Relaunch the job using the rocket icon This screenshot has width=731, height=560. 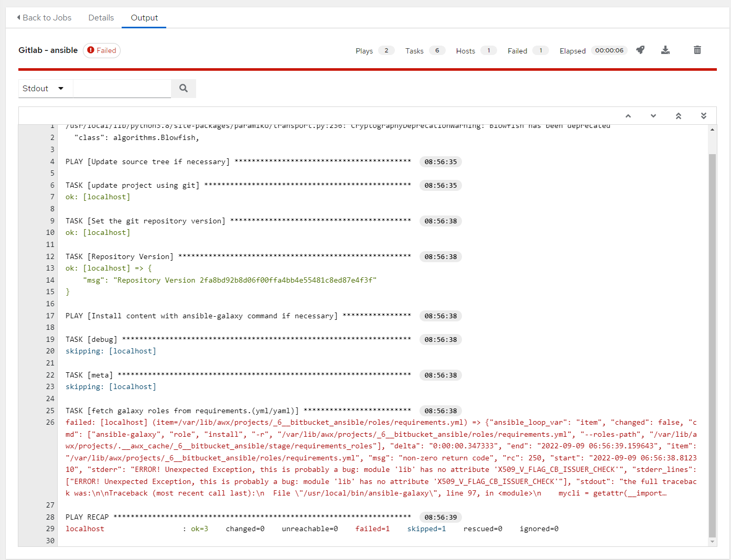pyautogui.click(x=640, y=50)
